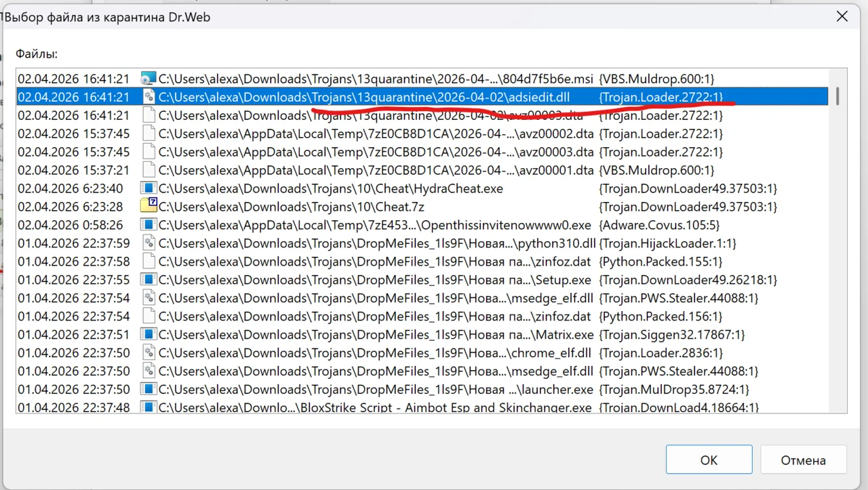This screenshot has height=490, width=868.
Task: Click the DLL icon beside chrome_elf.dll
Action: click(148, 353)
